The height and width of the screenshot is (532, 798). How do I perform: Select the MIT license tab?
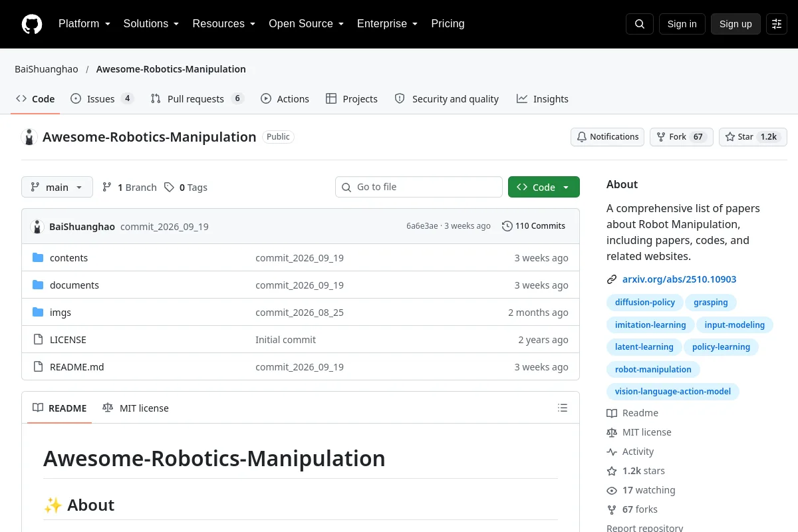pyautogui.click(x=136, y=408)
